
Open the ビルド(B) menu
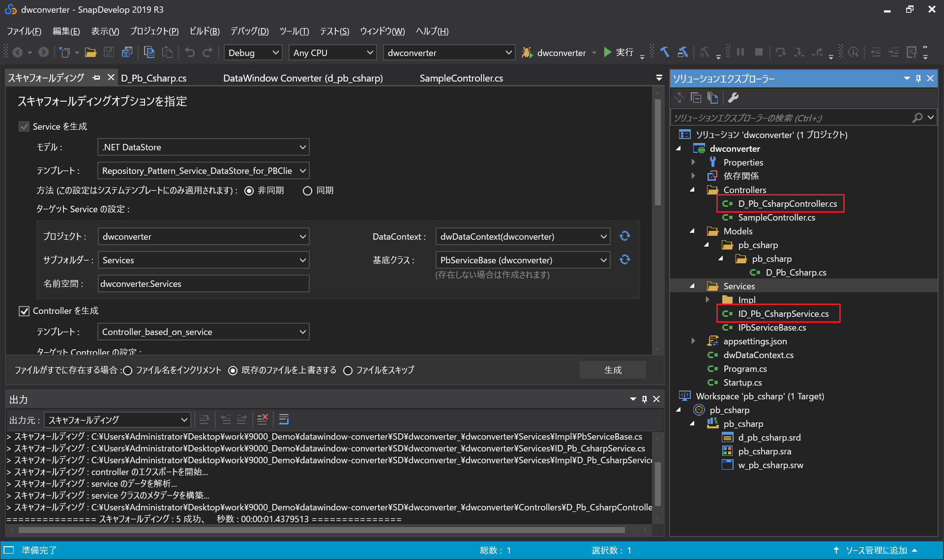pyautogui.click(x=205, y=31)
